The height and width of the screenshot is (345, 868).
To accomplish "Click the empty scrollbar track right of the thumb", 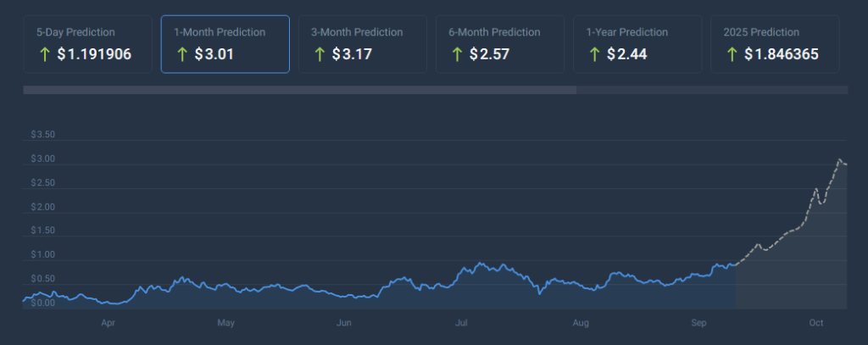I will (712, 89).
